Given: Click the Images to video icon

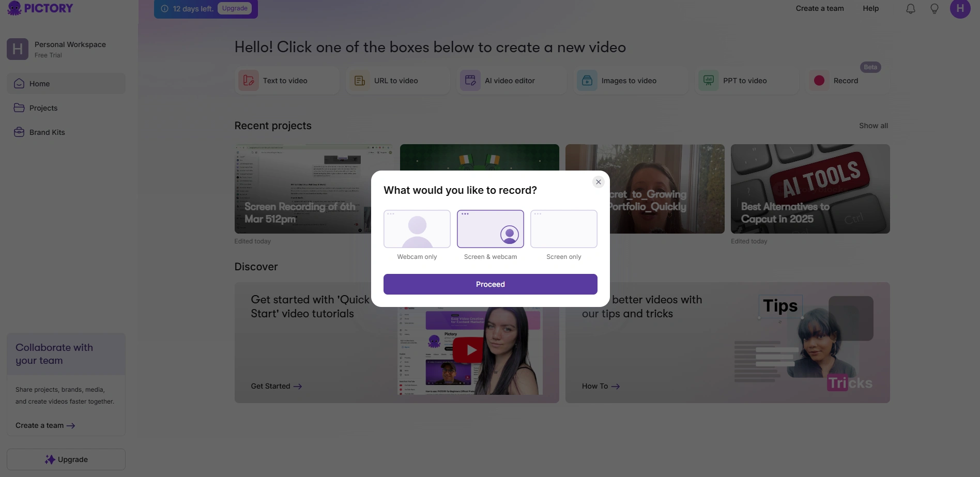Looking at the screenshot, I should pyautogui.click(x=587, y=81).
